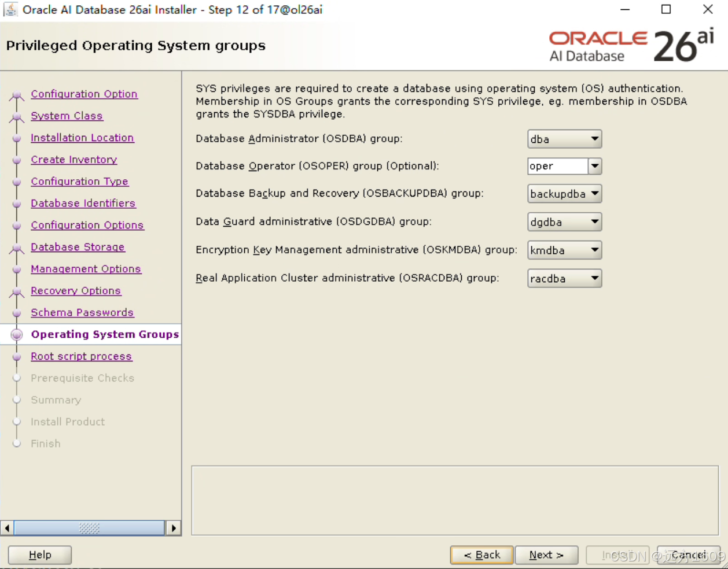Click the Help button
728x569 pixels.
click(x=40, y=555)
